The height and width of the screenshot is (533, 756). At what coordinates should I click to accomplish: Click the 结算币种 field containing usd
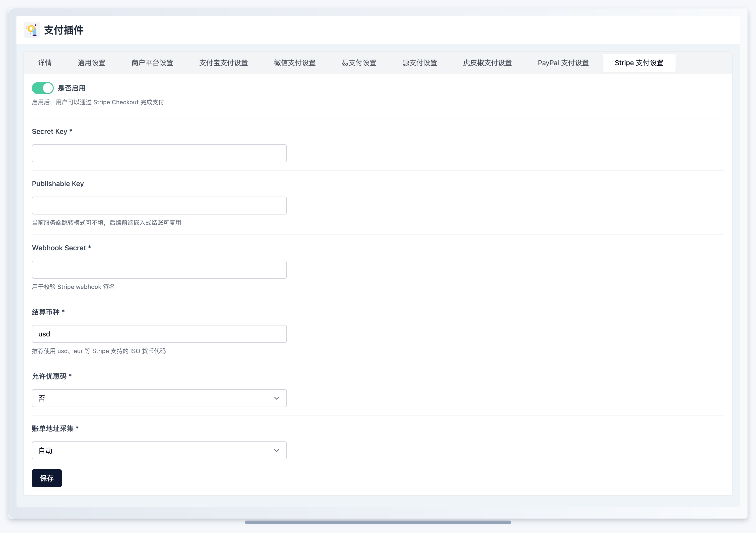click(x=159, y=334)
